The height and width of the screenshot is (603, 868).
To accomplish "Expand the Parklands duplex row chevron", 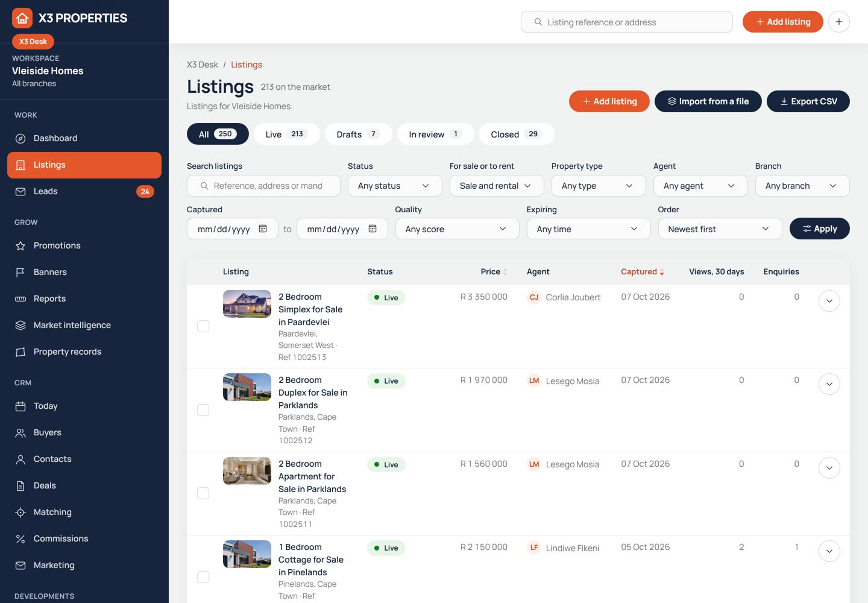I will pos(829,384).
